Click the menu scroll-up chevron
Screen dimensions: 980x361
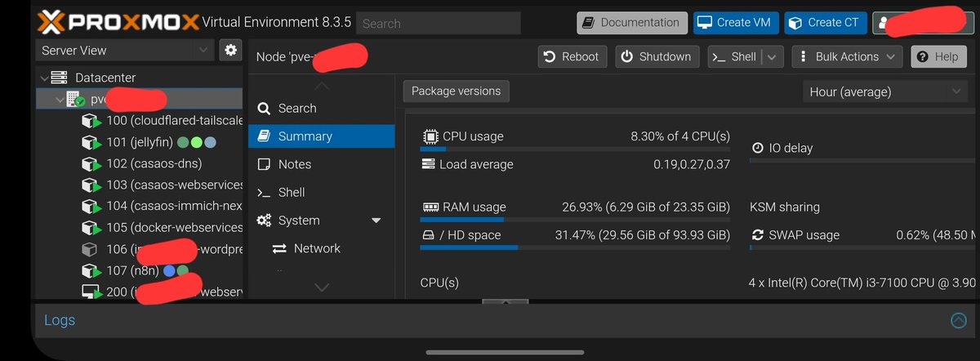click(322, 86)
